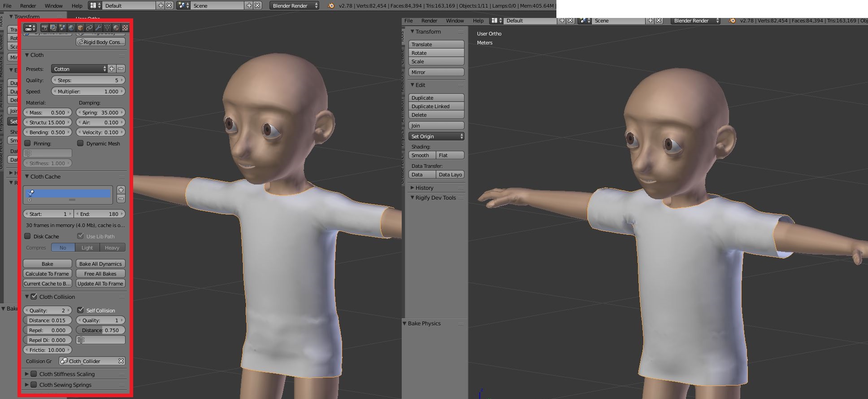This screenshot has width=868, height=399.
Task: Adjust the Friction 10.000 slider
Action: tap(48, 350)
